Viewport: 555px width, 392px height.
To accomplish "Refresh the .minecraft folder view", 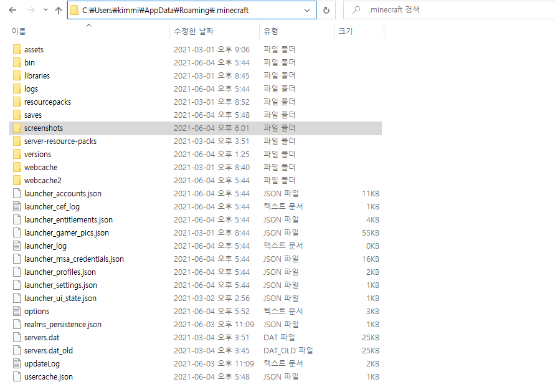I will click(x=326, y=10).
